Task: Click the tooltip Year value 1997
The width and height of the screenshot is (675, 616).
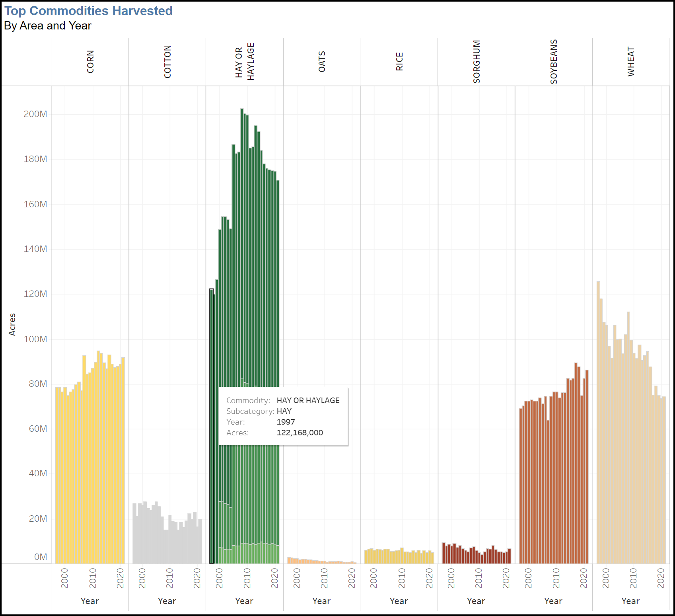Action: [x=286, y=422]
